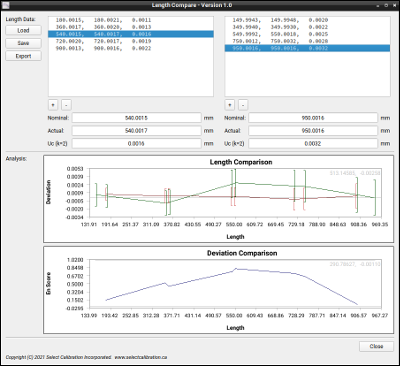Close the dialog with the Close button
Viewport: 400px width, 366px height.
coord(376,346)
